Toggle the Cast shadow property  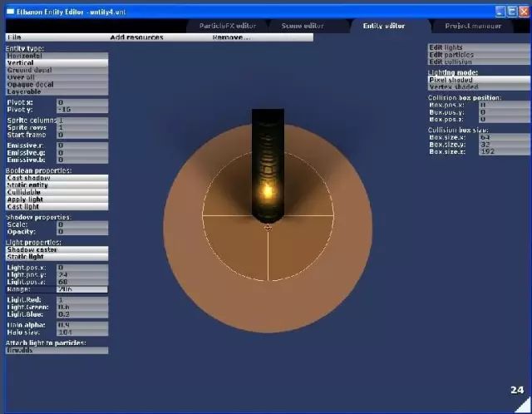tap(57, 178)
